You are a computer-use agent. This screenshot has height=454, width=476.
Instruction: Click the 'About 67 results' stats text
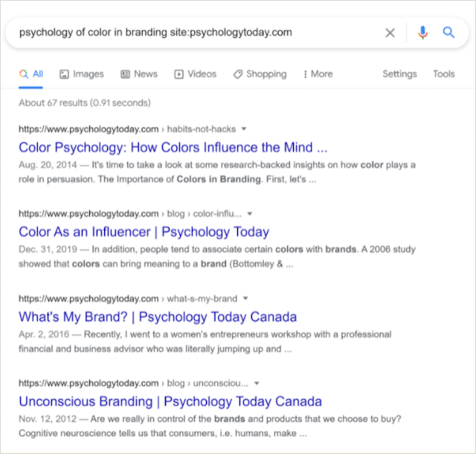click(85, 103)
